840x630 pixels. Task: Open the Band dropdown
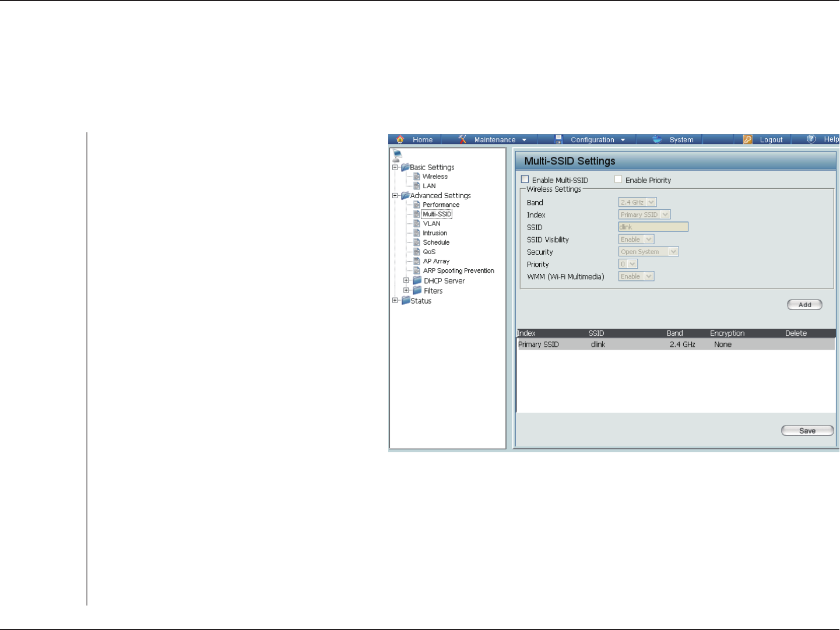pyautogui.click(x=637, y=202)
